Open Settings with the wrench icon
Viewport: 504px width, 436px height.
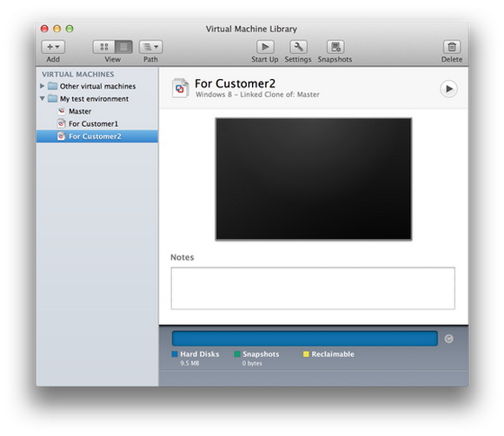pyautogui.click(x=298, y=47)
